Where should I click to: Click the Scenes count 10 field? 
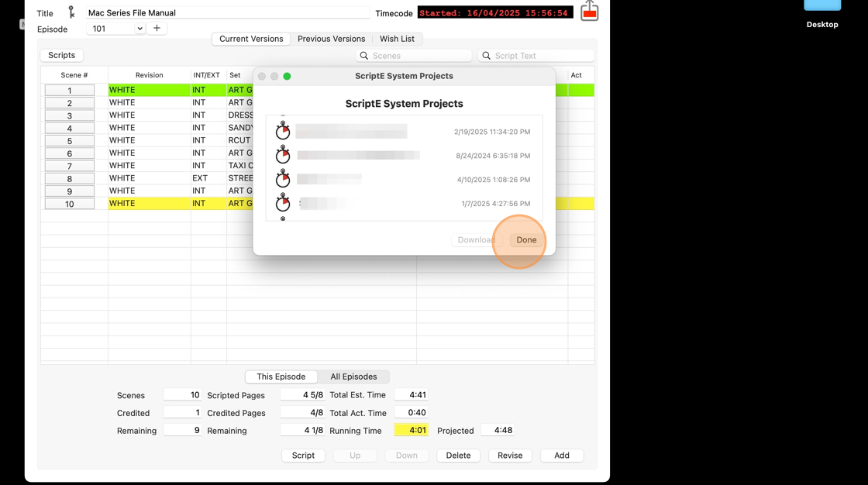point(182,395)
